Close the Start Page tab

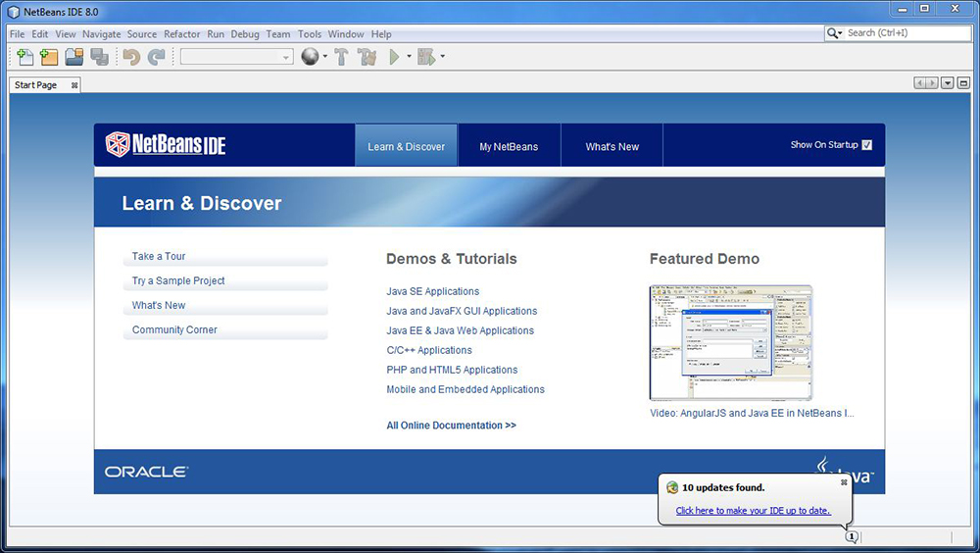(x=74, y=85)
